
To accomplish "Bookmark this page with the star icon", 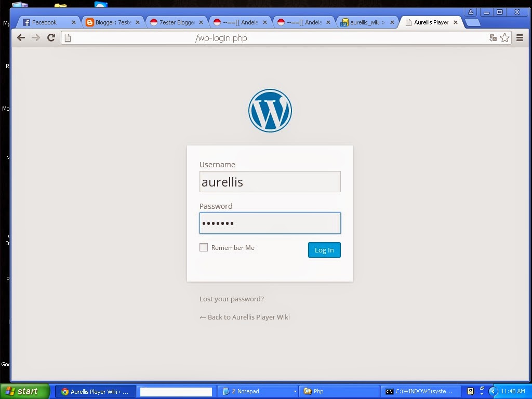I will 505,37.
